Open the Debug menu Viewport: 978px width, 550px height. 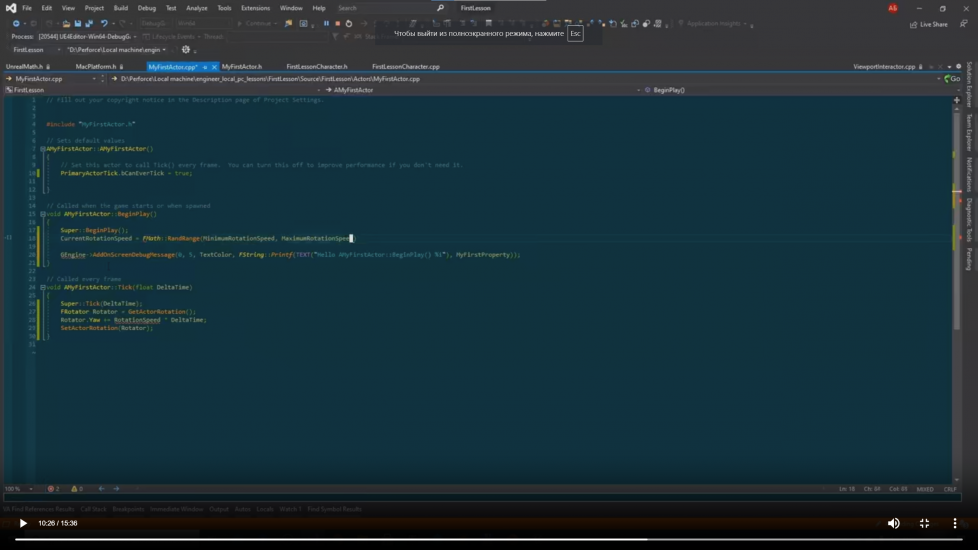pos(146,8)
